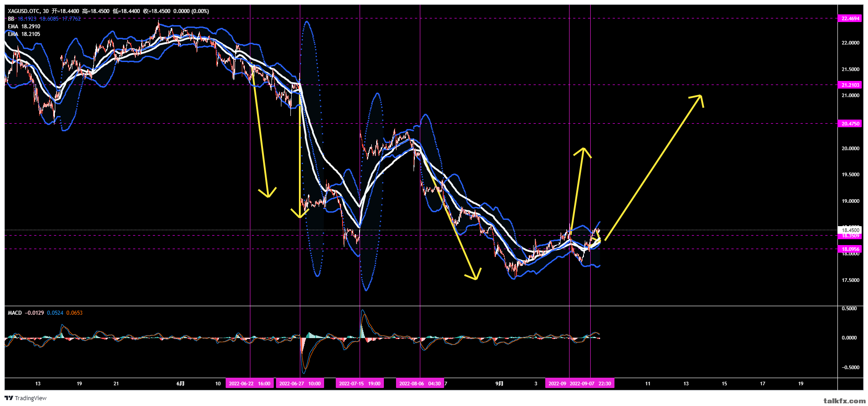Image resolution: width=868 pixels, height=406 pixels.
Task: Click the 17 date label on time axis
Action: click(762, 384)
